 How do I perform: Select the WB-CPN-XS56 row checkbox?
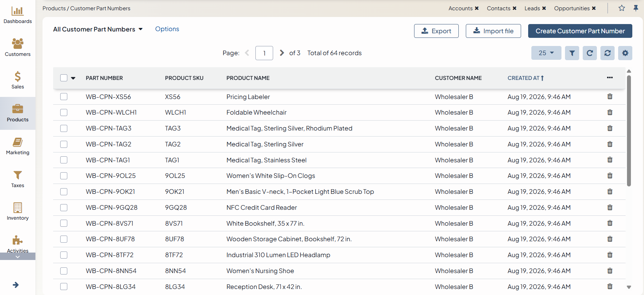point(64,97)
